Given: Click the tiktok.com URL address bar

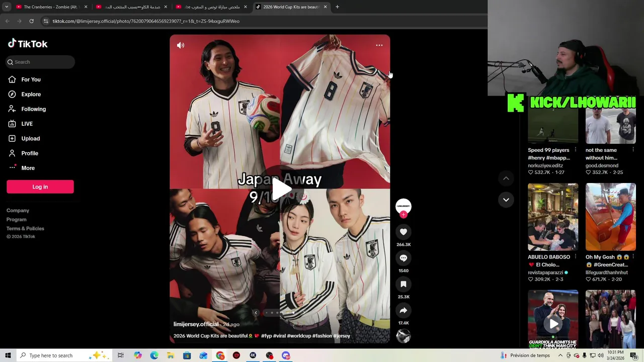Looking at the screenshot, I should [x=146, y=21].
